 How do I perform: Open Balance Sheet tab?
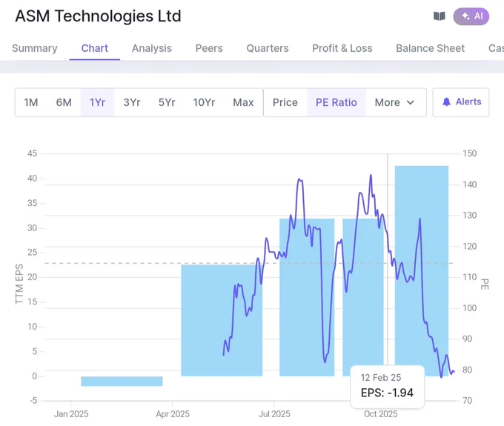[430, 48]
